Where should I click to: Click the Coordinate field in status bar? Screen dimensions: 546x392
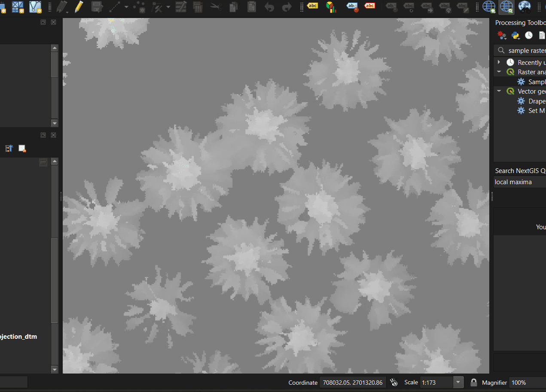point(352,382)
